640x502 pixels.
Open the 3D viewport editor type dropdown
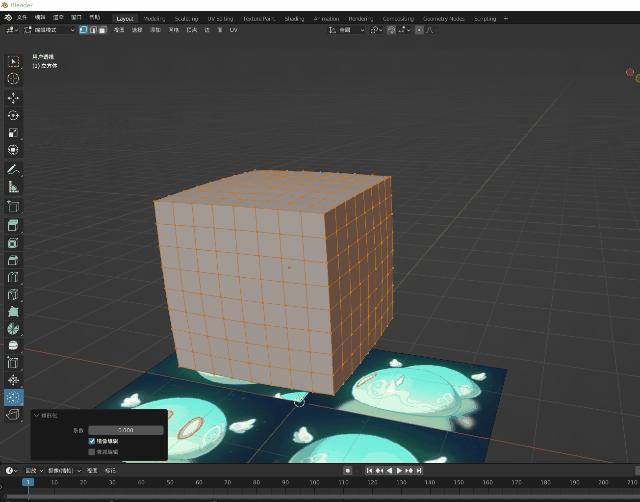(12, 30)
